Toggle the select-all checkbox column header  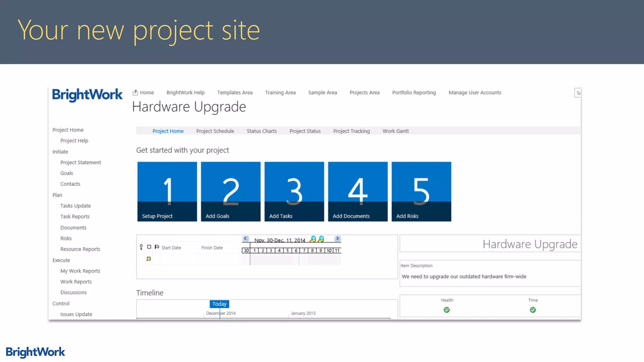[149, 247]
